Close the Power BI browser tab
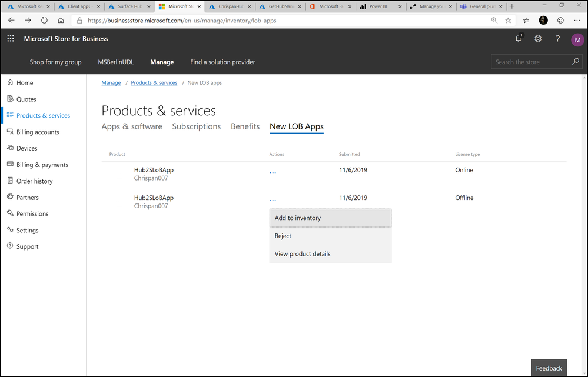 click(x=400, y=6)
